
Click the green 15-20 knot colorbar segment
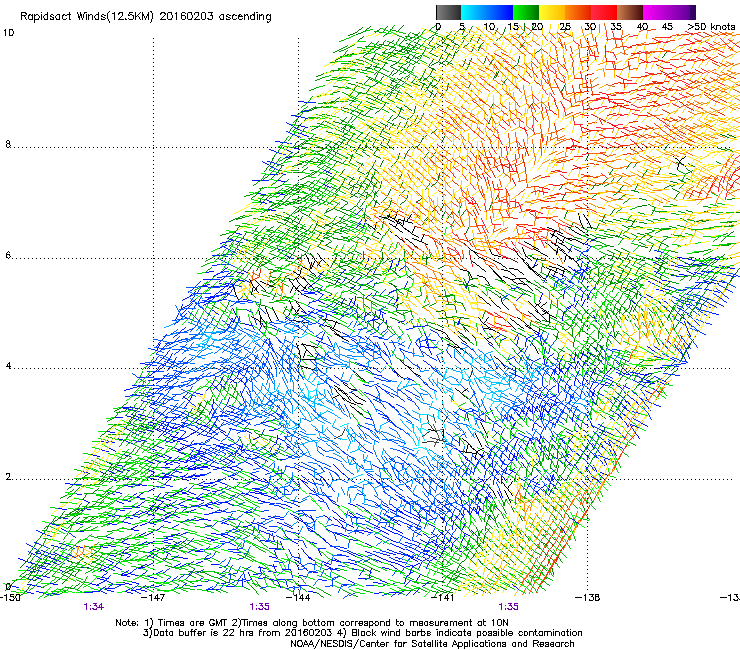(526, 12)
